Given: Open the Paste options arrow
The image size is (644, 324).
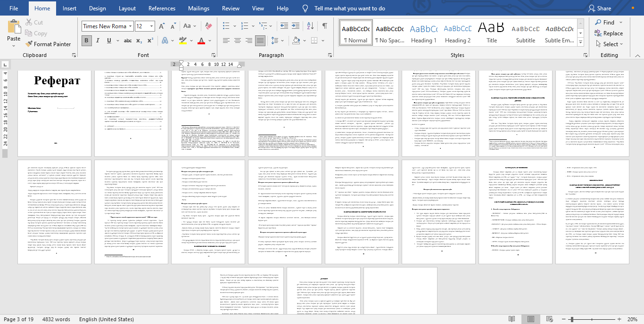Looking at the screenshot, I should point(14,45).
